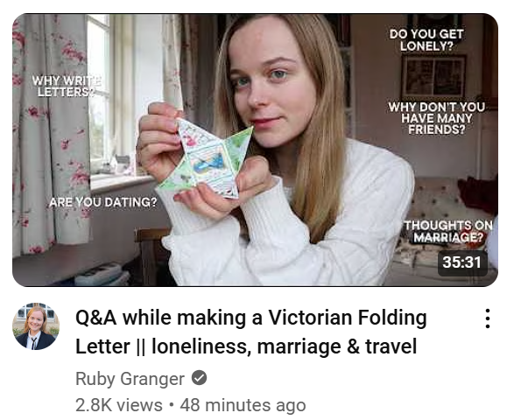Screen dimensions: 514x420
Task: Click the 'DO YOU GET LONELY?' overlay text
Action: point(426,39)
